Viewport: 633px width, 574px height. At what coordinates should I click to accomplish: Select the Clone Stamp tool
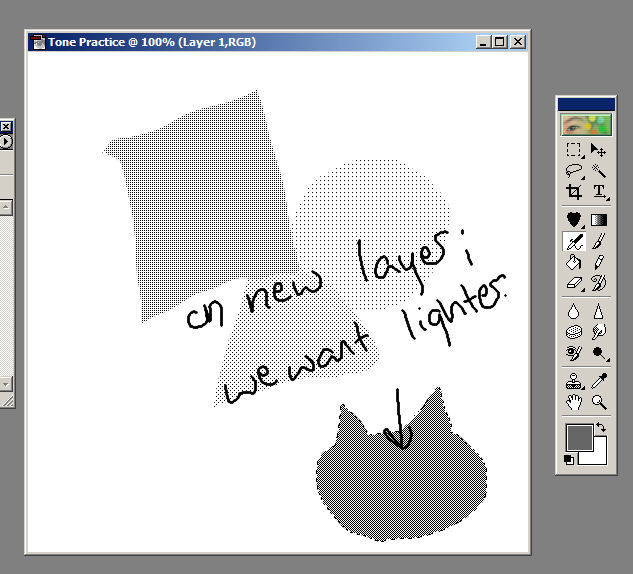coord(574,381)
